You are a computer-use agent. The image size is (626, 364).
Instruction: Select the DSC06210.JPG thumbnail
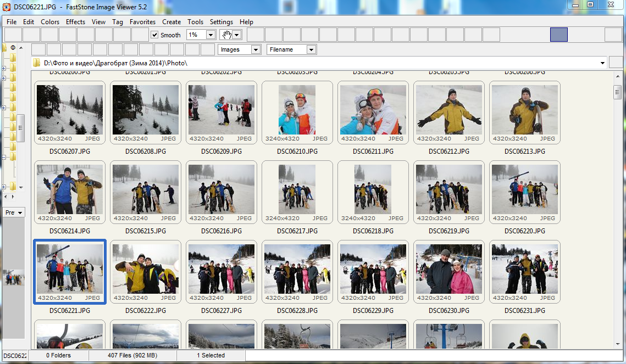[297, 110]
